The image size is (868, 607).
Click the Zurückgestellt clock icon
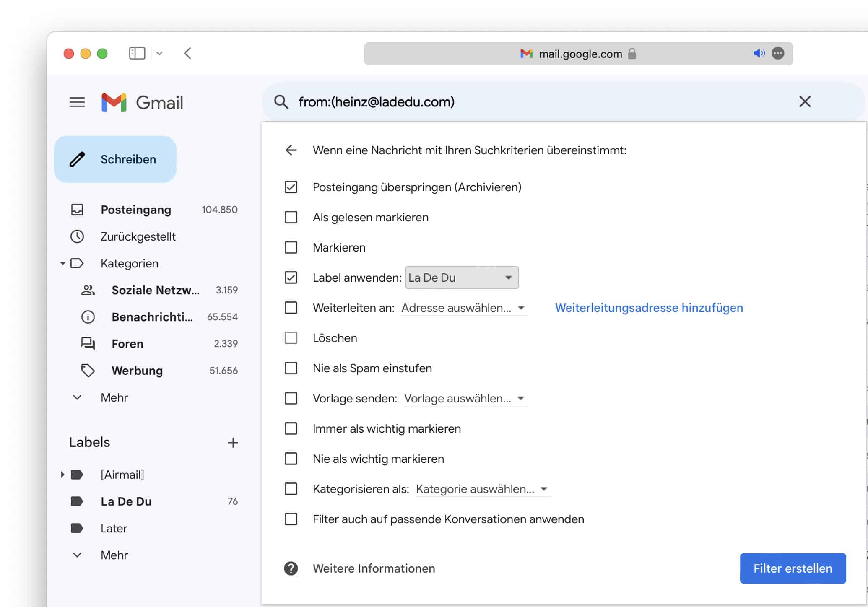click(x=77, y=236)
